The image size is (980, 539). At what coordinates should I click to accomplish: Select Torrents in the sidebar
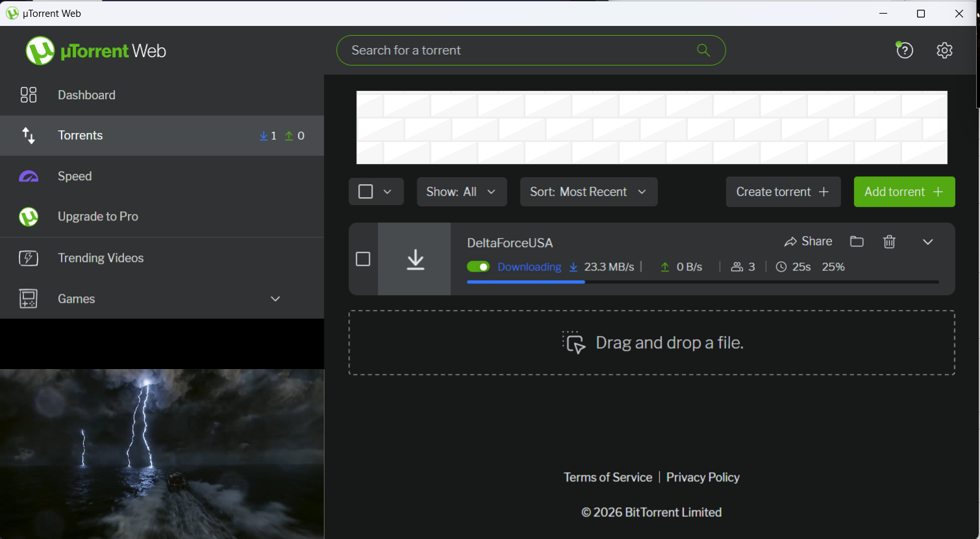click(x=162, y=136)
